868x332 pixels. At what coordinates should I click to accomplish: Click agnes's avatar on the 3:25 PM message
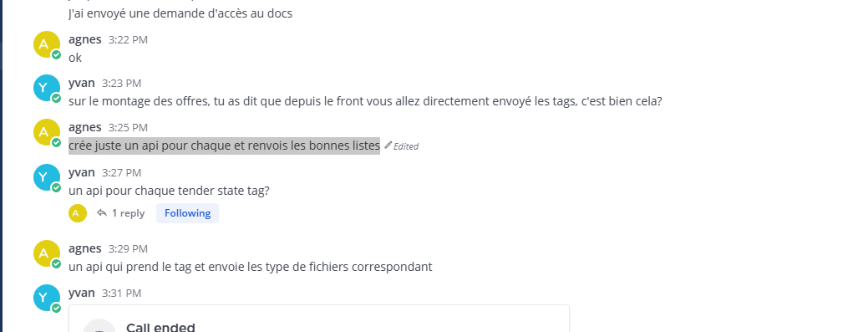point(47,132)
